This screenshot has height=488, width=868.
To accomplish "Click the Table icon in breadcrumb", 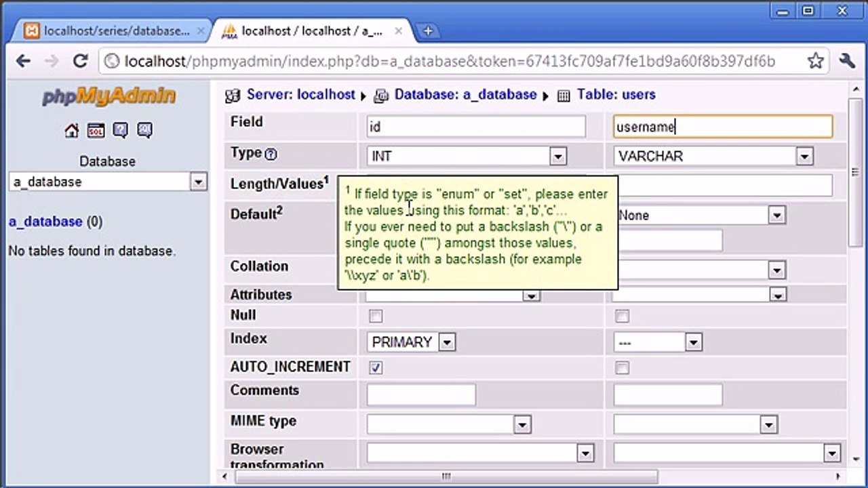I will point(564,96).
